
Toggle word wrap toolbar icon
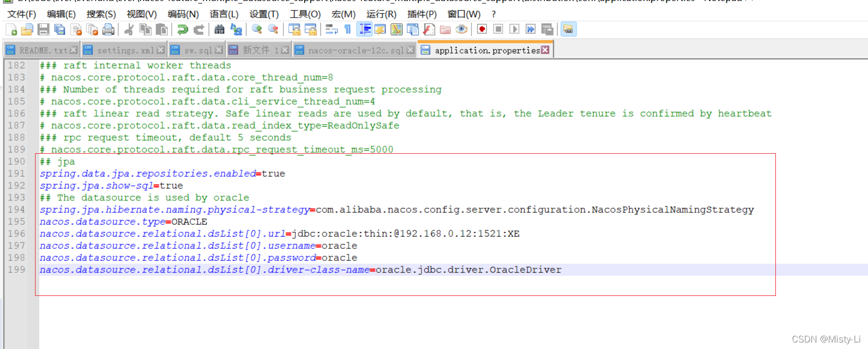point(331,30)
